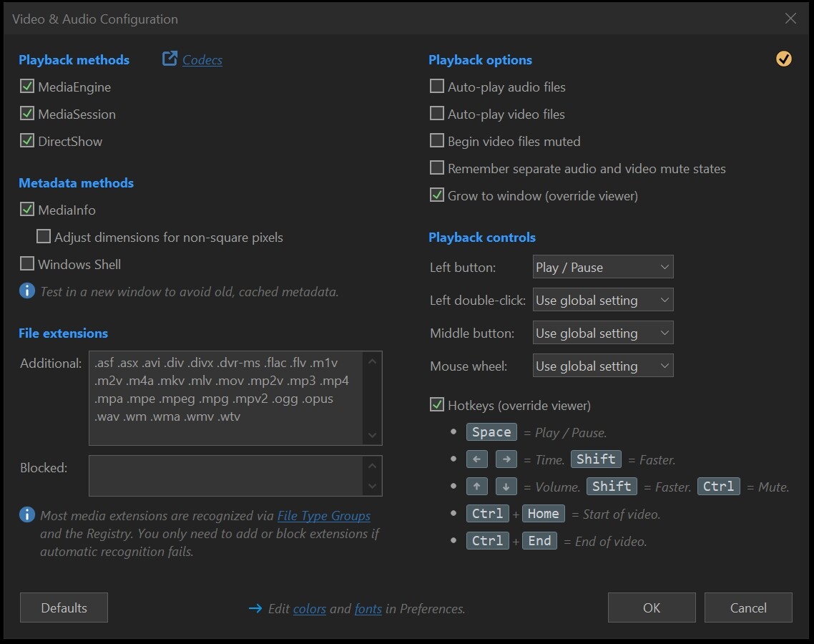Enable Remember separate audio and video mute states
The height and width of the screenshot is (644, 814).
[437, 167]
